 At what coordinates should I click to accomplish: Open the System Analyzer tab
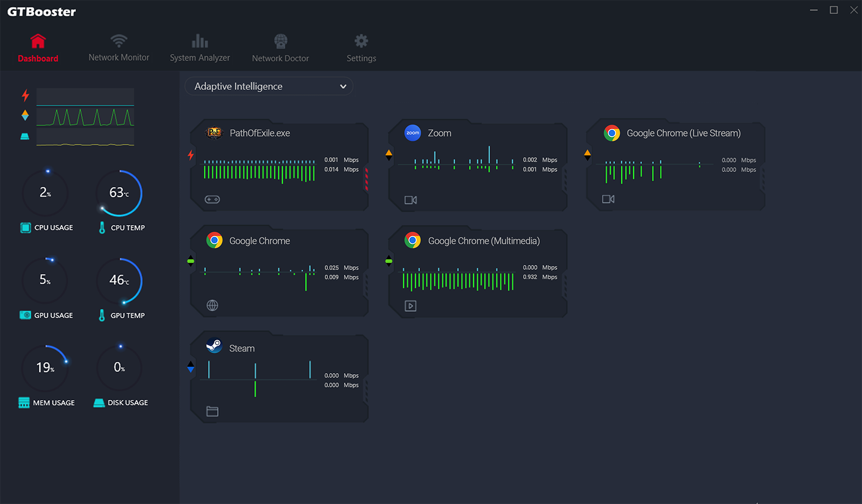[199, 48]
